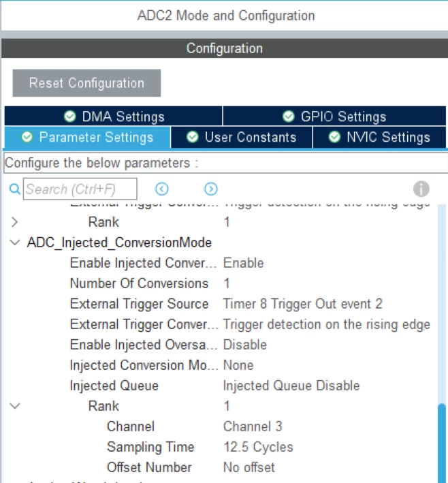Select the Channel parameter label
Screen dimensions: 448x483
point(131,426)
